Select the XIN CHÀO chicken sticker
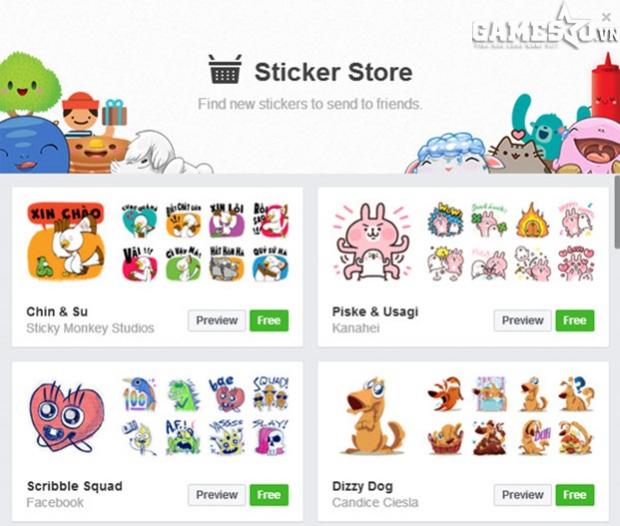 tap(66, 240)
